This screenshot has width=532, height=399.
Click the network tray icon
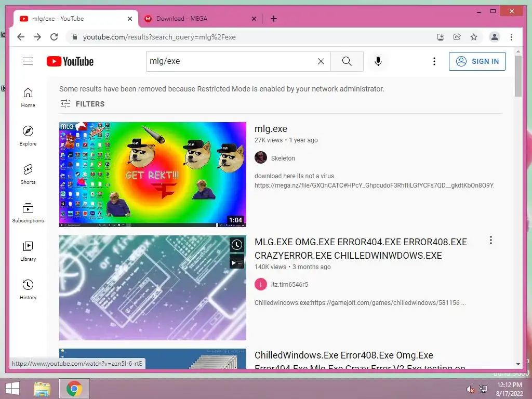coord(483,389)
